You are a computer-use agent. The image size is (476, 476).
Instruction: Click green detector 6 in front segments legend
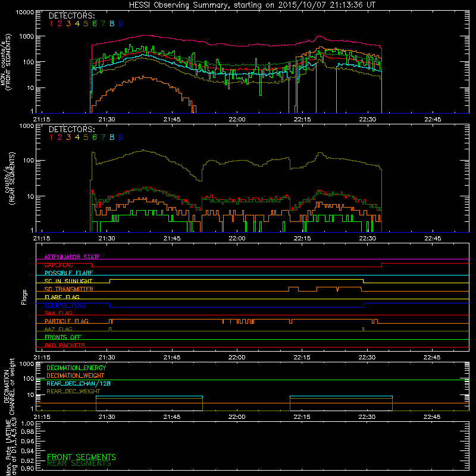[x=95, y=24]
